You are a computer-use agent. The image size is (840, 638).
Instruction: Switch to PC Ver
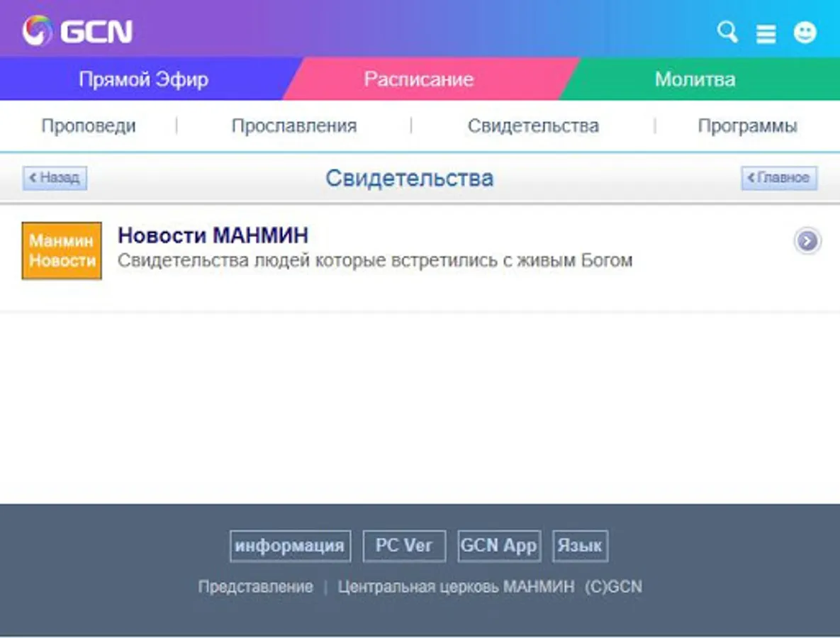click(404, 546)
